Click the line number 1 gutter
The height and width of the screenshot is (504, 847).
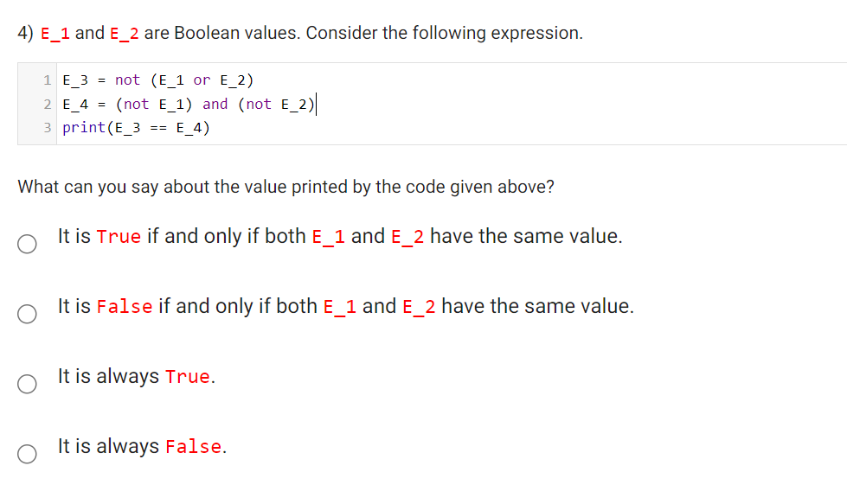pyautogui.click(x=46, y=80)
